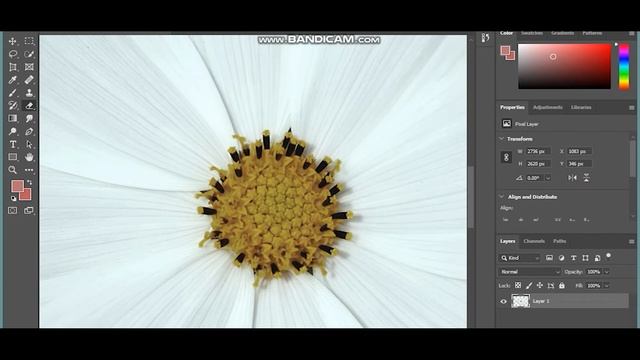The image size is (640, 360).
Task: Select the Zoom tool
Action: (x=13, y=170)
